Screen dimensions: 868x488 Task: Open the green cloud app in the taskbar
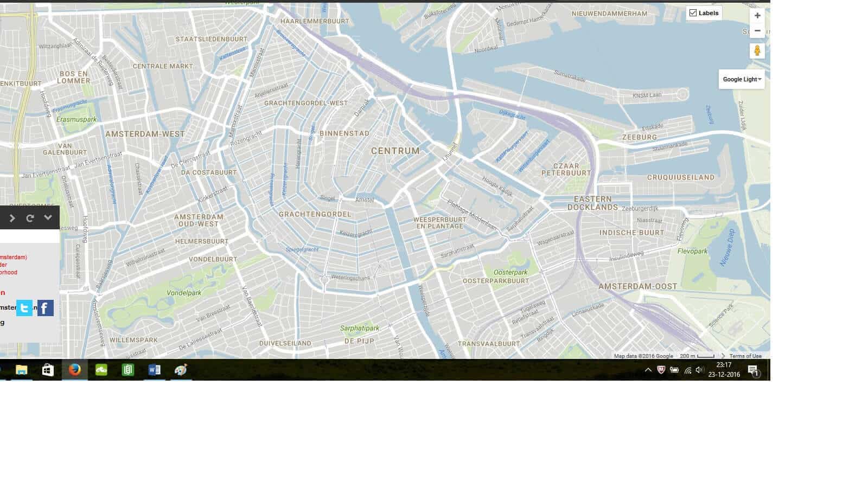click(101, 370)
